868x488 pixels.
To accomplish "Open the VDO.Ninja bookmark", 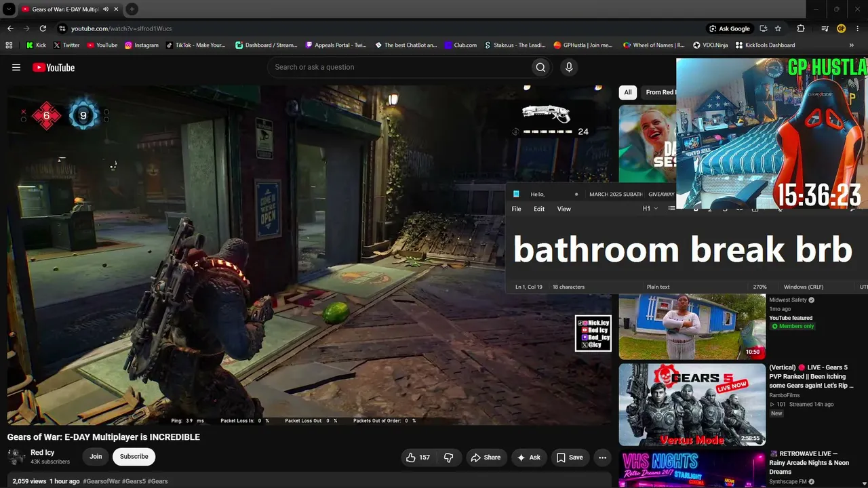I will click(710, 45).
